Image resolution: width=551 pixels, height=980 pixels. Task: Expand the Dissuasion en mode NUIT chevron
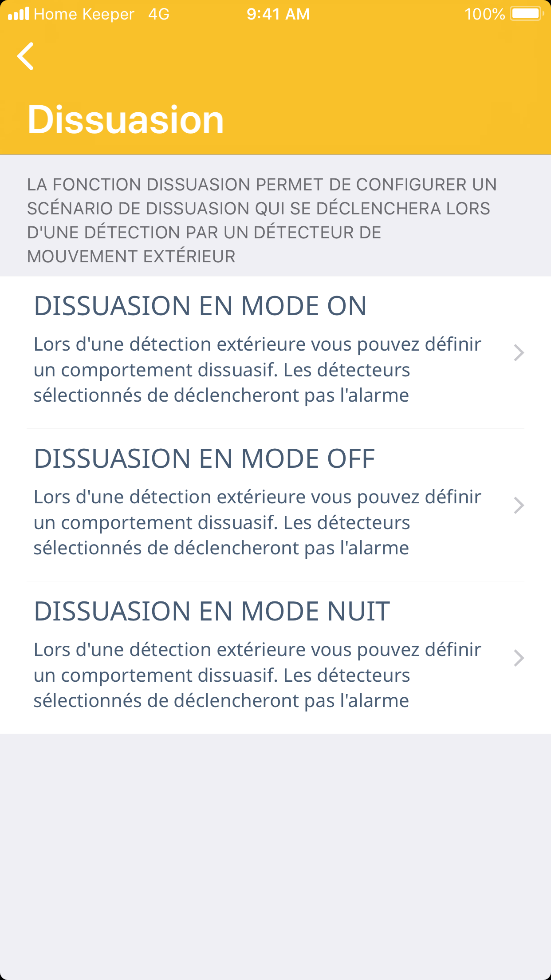point(519,658)
